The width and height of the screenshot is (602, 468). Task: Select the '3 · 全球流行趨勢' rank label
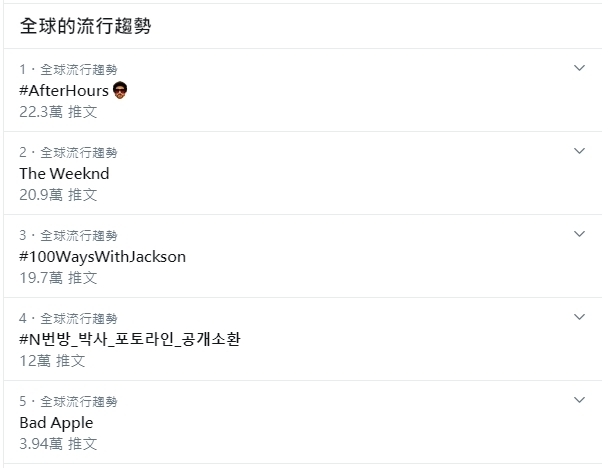[x=68, y=235]
